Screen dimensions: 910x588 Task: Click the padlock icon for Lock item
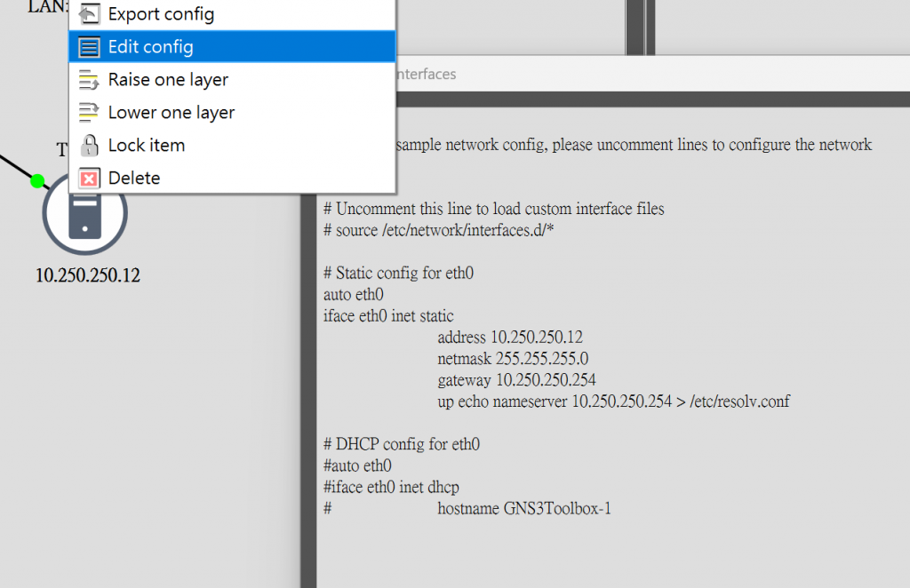pyautogui.click(x=89, y=146)
